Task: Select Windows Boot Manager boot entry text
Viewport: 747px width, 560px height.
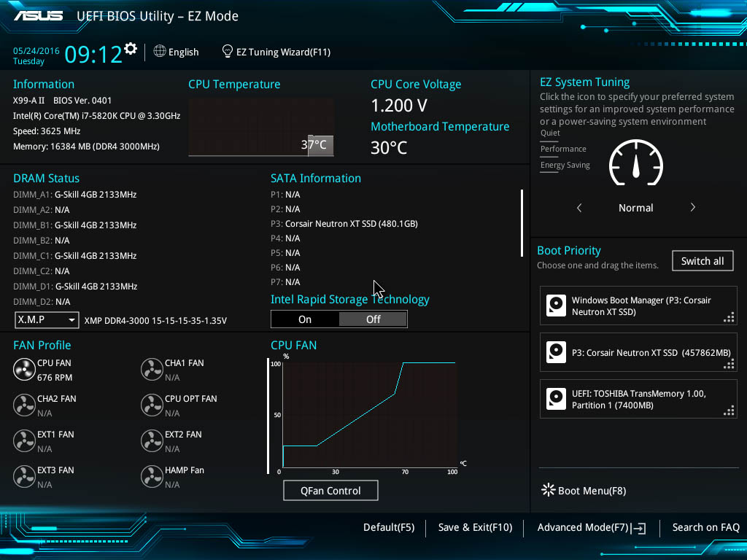Action: [641, 306]
